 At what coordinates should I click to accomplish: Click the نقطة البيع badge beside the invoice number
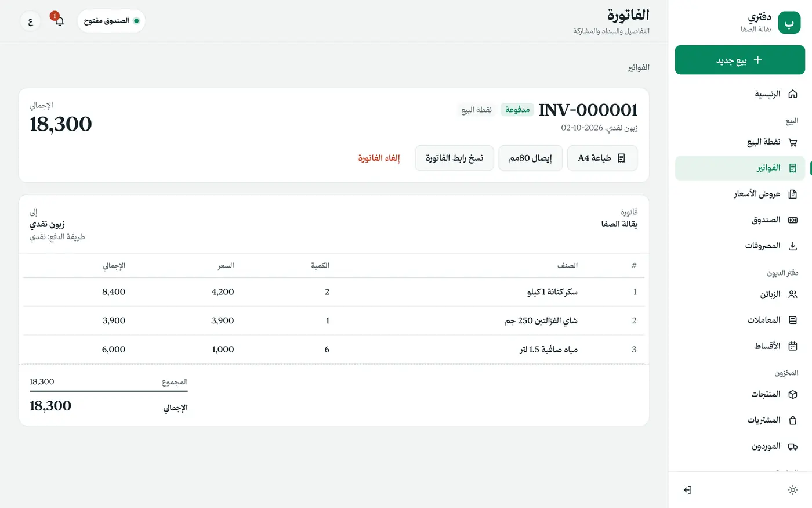(x=476, y=110)
